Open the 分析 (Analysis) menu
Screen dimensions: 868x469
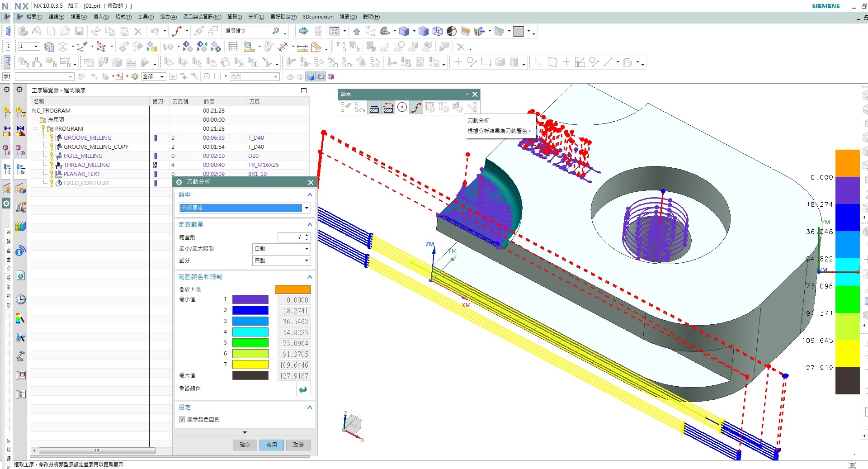tap(256, 17)
